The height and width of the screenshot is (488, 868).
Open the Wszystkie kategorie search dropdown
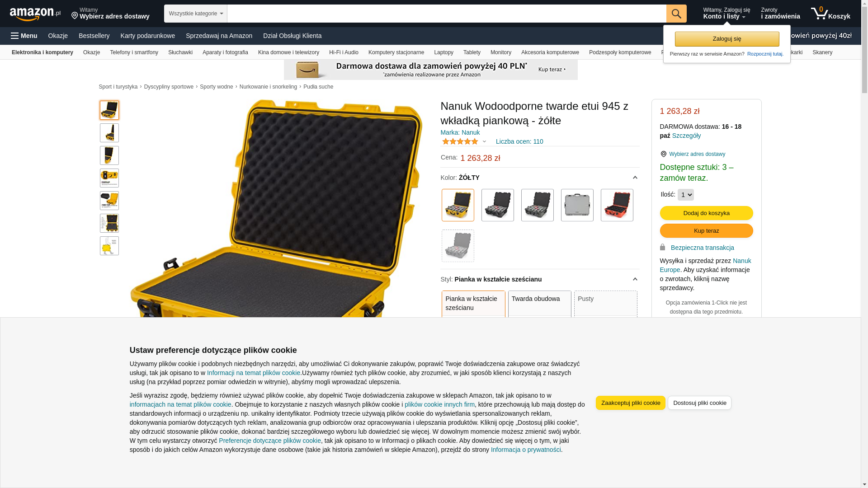[x=196, y=14]
